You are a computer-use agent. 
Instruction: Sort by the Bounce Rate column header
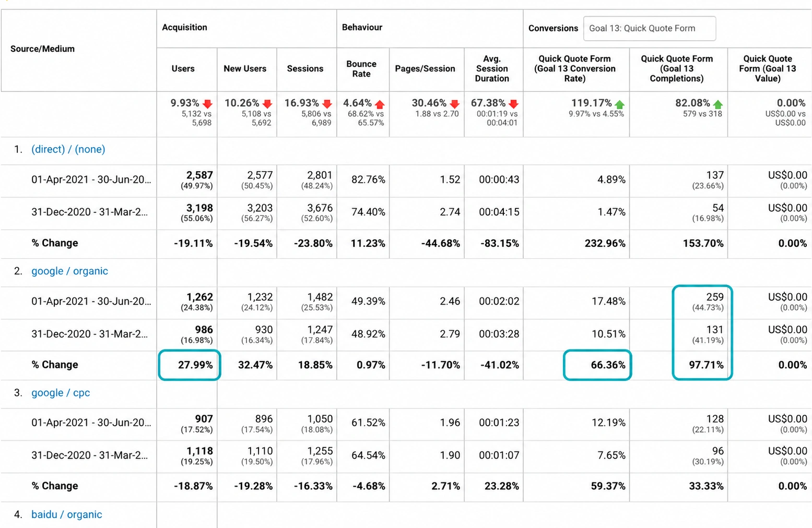[361, 68]
